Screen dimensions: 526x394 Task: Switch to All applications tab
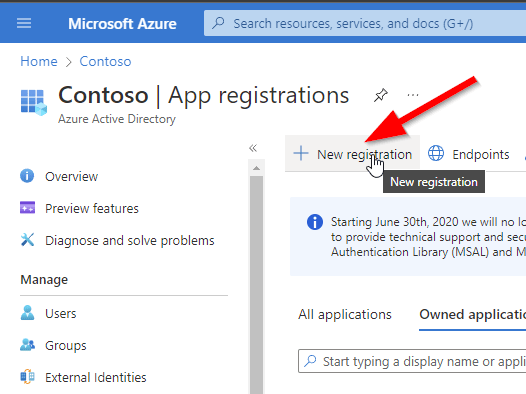tap(345, 315)
